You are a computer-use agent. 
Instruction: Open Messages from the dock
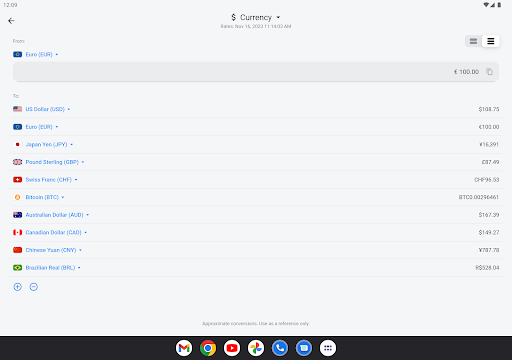click(304, 348)
